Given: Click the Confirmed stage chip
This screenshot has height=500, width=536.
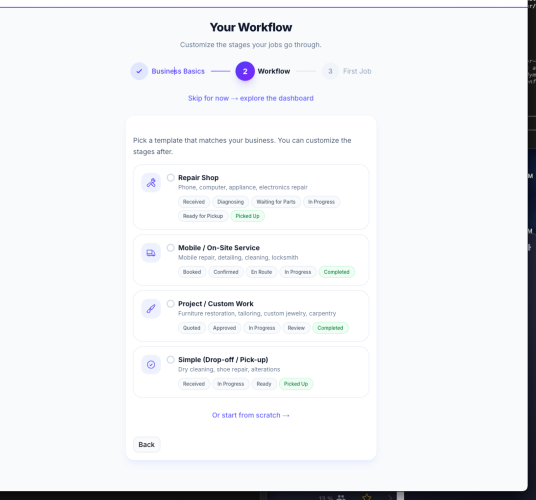Looking at the screenshot, I should coord(226,272).
